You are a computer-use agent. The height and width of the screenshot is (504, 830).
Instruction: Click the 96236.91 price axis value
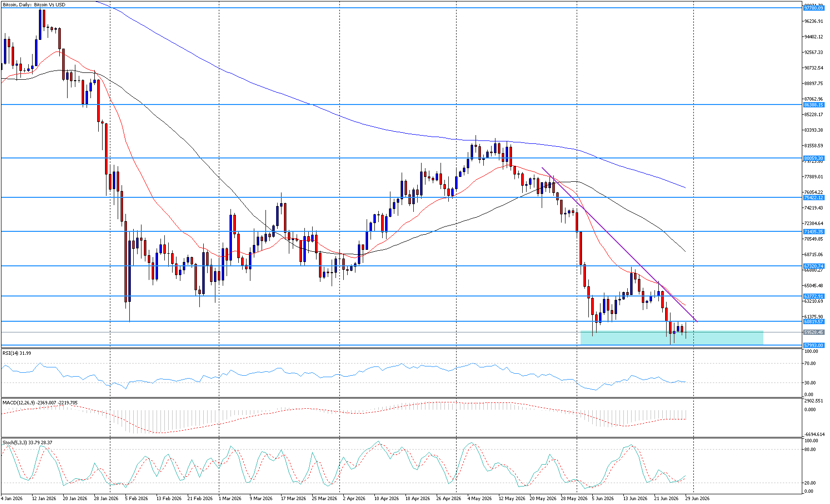(813, 21)
